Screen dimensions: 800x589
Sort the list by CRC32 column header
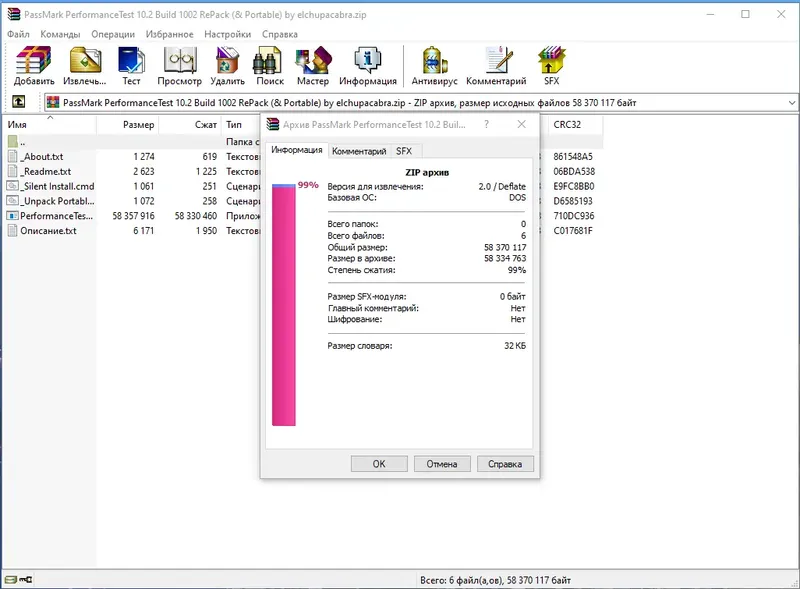[574, 125]
